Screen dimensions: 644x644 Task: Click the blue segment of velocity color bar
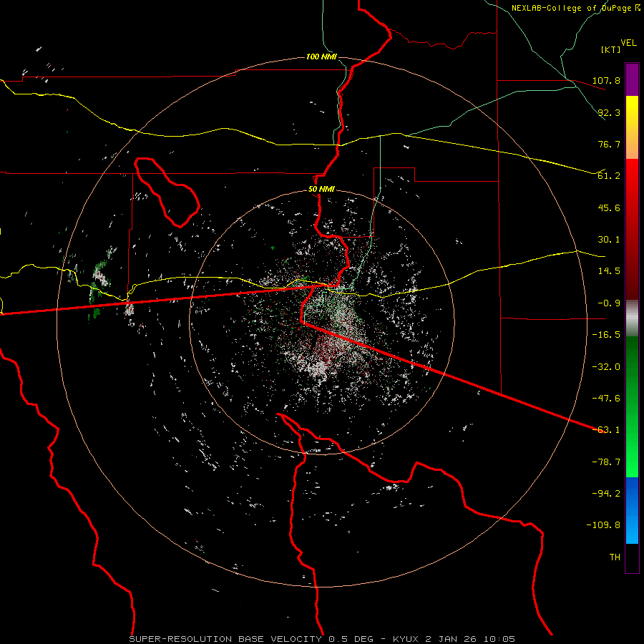coord(632,510)
